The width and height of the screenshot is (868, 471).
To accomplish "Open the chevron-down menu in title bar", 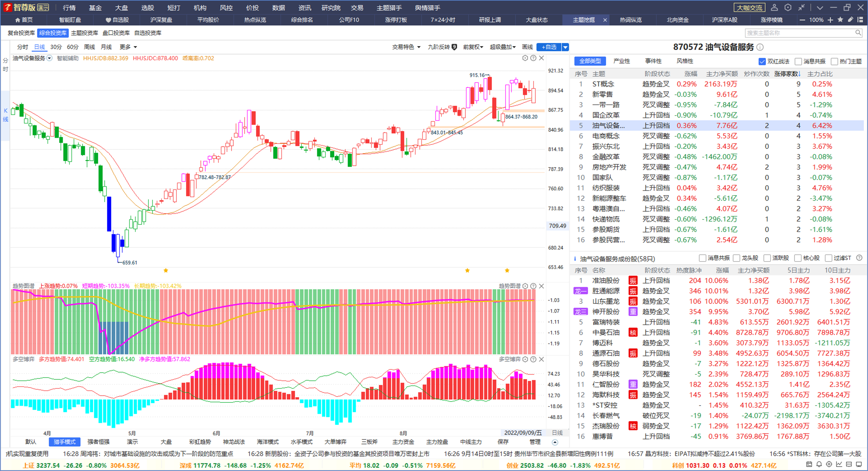I will point(820,8).
